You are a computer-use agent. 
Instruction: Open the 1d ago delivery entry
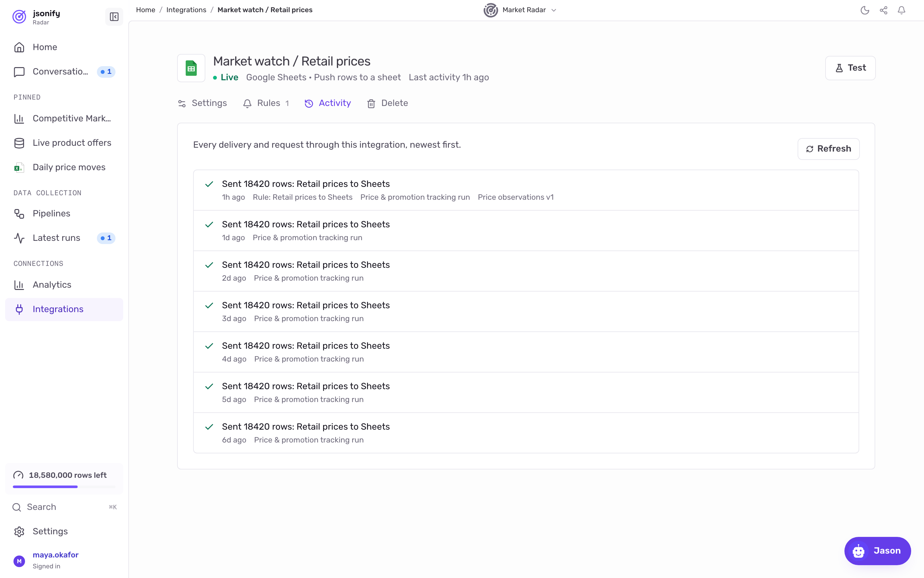[x=526, y=231]
